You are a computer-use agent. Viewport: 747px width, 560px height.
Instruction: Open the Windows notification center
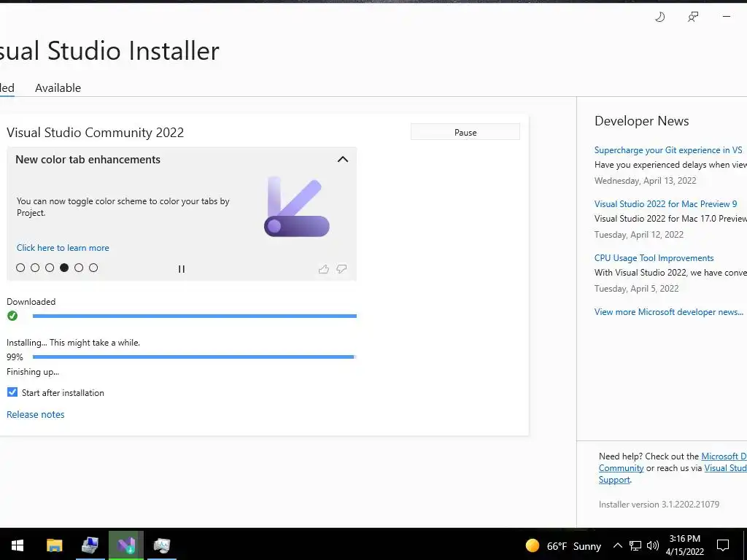(723, 545)
